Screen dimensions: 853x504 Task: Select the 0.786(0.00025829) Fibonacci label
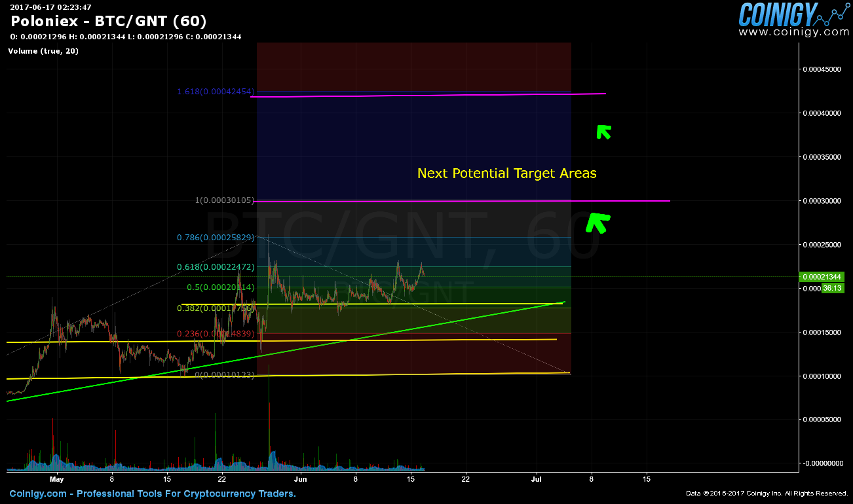click(216, 238)
